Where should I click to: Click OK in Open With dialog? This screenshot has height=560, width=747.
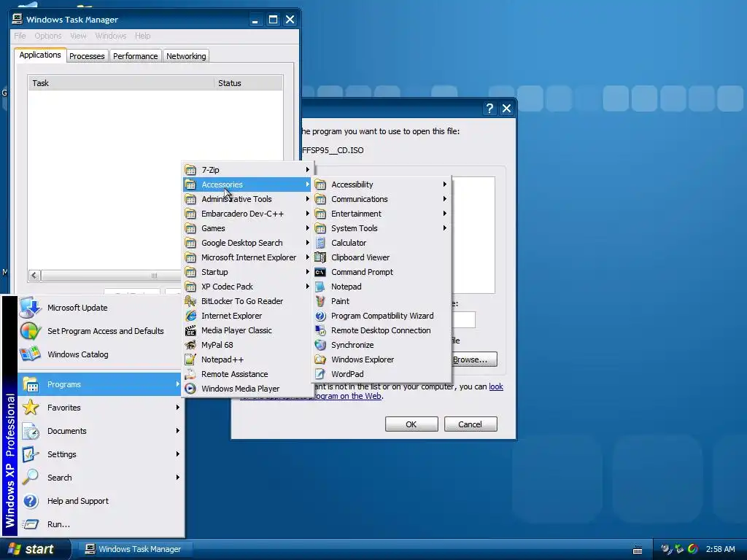point(411,424)
